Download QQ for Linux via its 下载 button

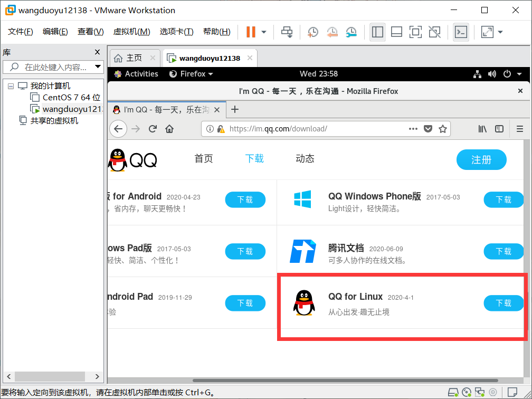503,303
